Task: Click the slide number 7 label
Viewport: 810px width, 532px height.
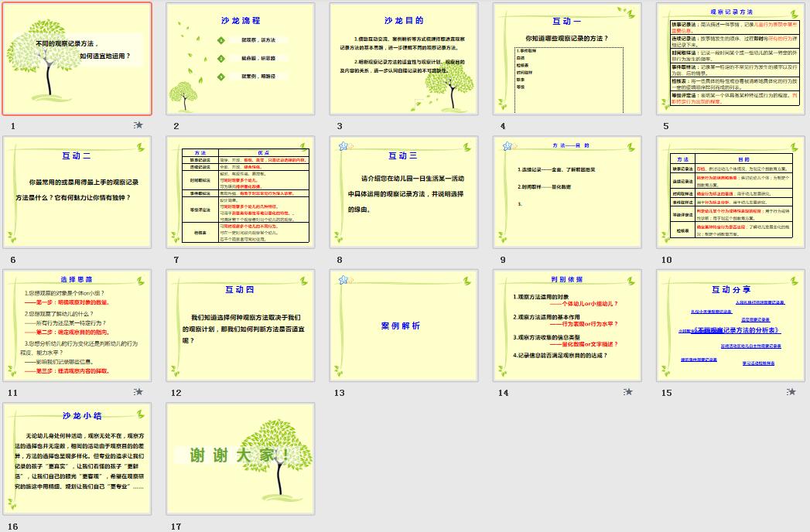Action: pyautogui.click(x=176, y=260)
